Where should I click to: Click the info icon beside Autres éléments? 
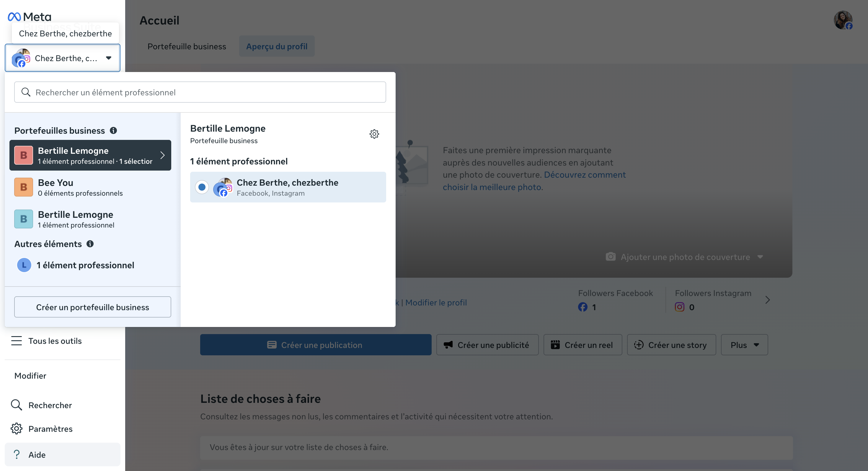(x=90, y=243)
